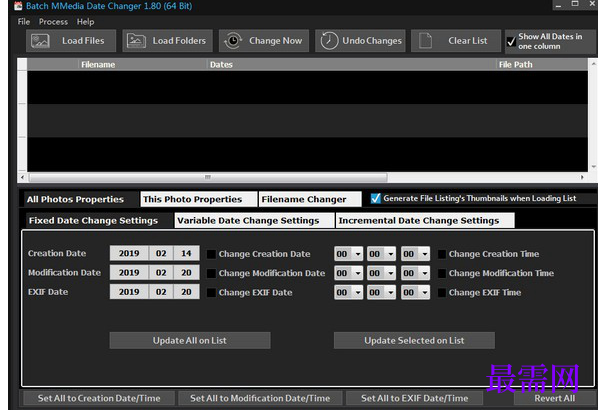Click file list scroll right arrow

pyautogui.click(x=582, y=177)
